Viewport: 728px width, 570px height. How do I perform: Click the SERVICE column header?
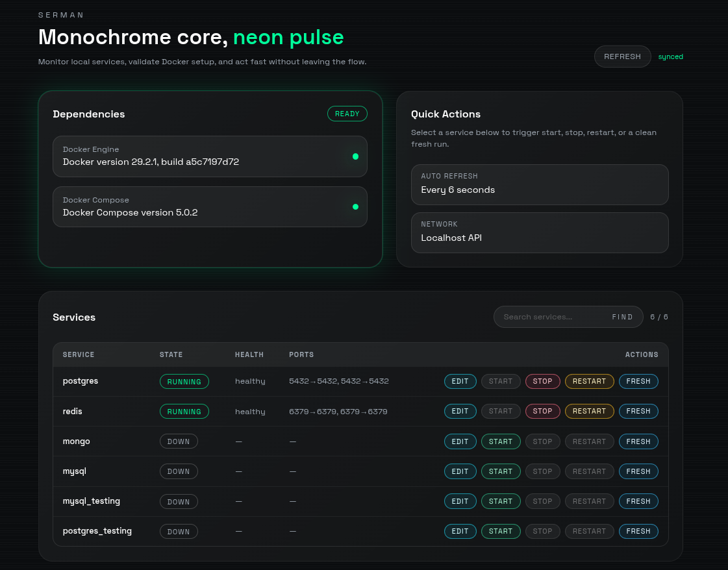click(79, 354)
